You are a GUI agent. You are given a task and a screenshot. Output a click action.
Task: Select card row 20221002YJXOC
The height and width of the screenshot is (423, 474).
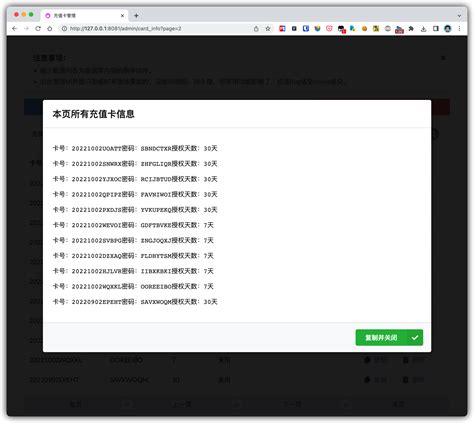click(135, 179)
